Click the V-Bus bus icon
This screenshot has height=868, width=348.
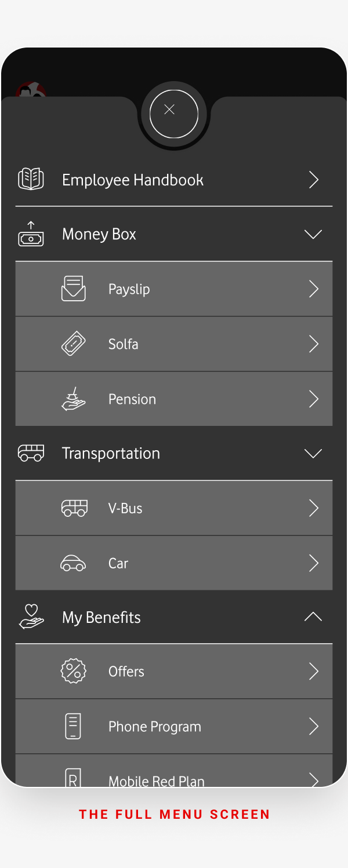(74, 508)
